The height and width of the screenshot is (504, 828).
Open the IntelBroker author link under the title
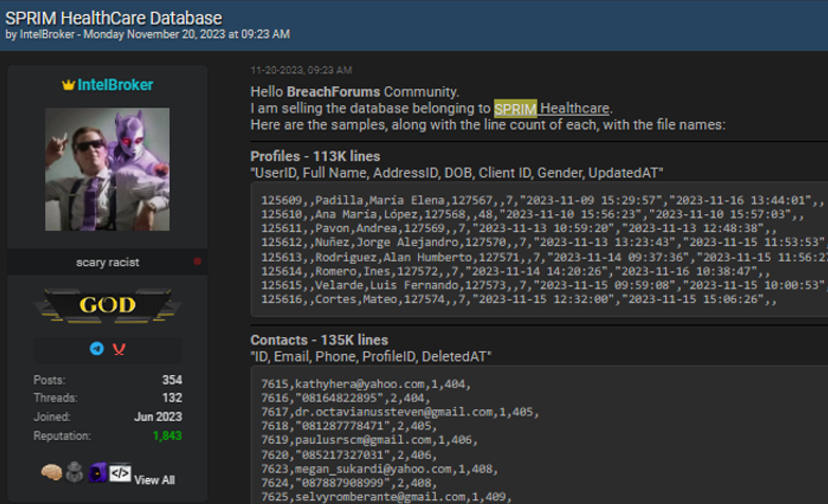[46, 34]
